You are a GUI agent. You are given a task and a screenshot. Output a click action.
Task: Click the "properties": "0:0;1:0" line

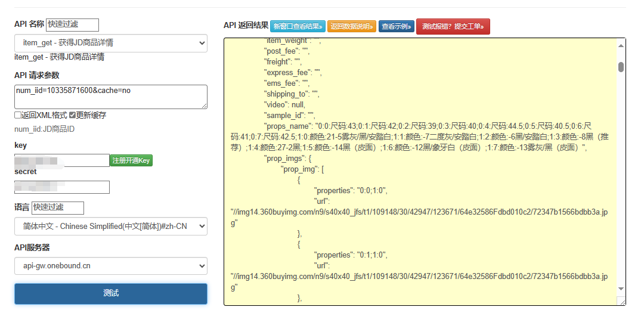click(351, 191)
